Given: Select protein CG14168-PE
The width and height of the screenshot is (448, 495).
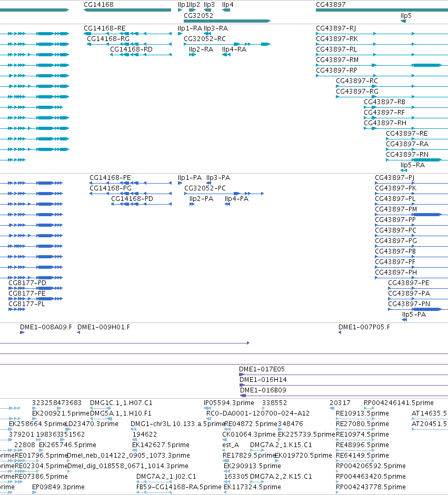Looking at the screenshot, I should [131, 183].
